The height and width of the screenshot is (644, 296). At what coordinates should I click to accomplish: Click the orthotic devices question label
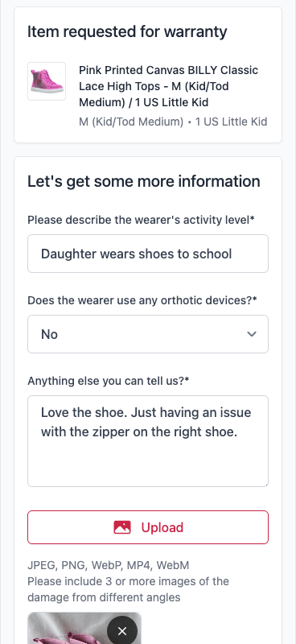(142, 300)
